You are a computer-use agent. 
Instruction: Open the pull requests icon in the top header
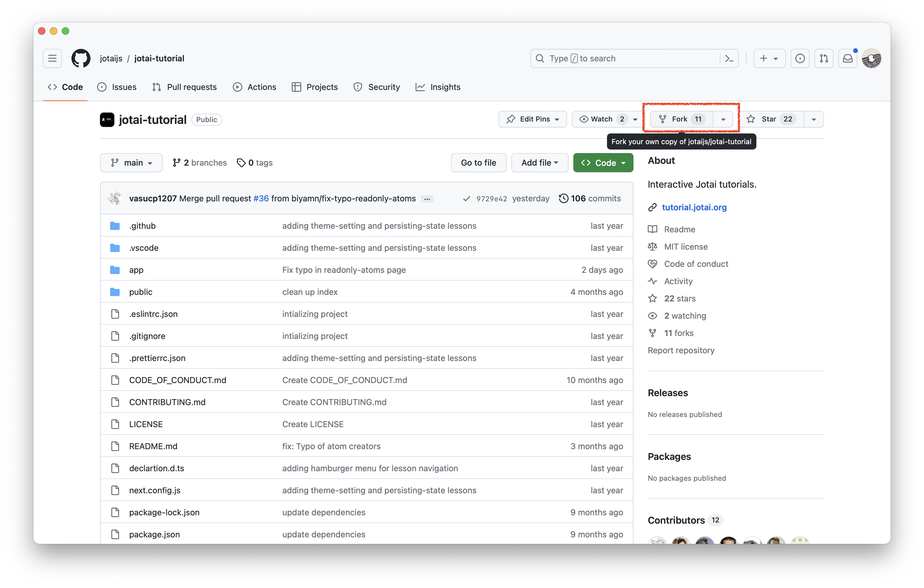(x=824, y=58)
